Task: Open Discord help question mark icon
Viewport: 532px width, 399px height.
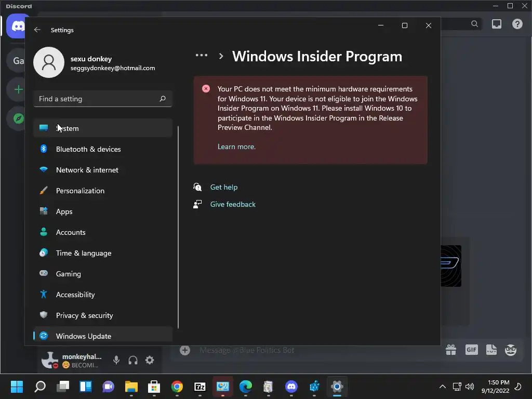Action: click(517, 24)
